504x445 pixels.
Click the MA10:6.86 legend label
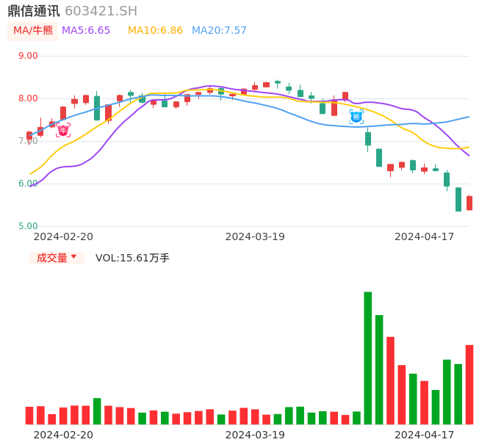(155, 31)
